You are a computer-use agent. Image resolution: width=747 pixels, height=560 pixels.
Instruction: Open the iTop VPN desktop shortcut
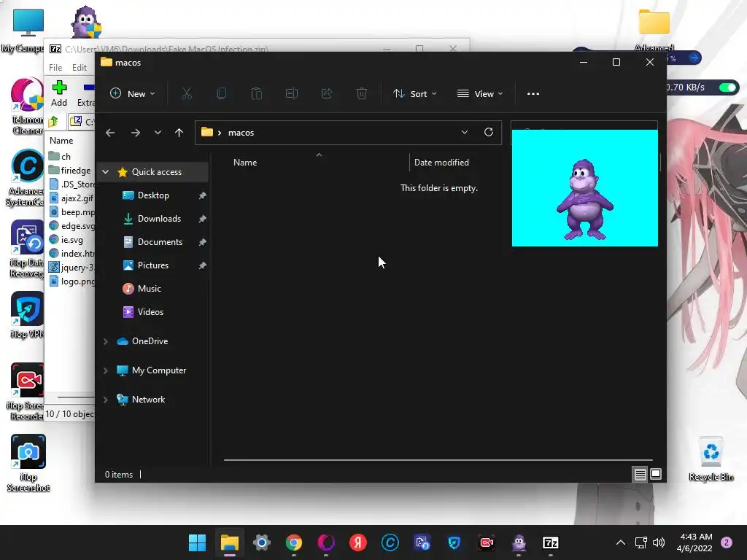click(x=27, y=315)
